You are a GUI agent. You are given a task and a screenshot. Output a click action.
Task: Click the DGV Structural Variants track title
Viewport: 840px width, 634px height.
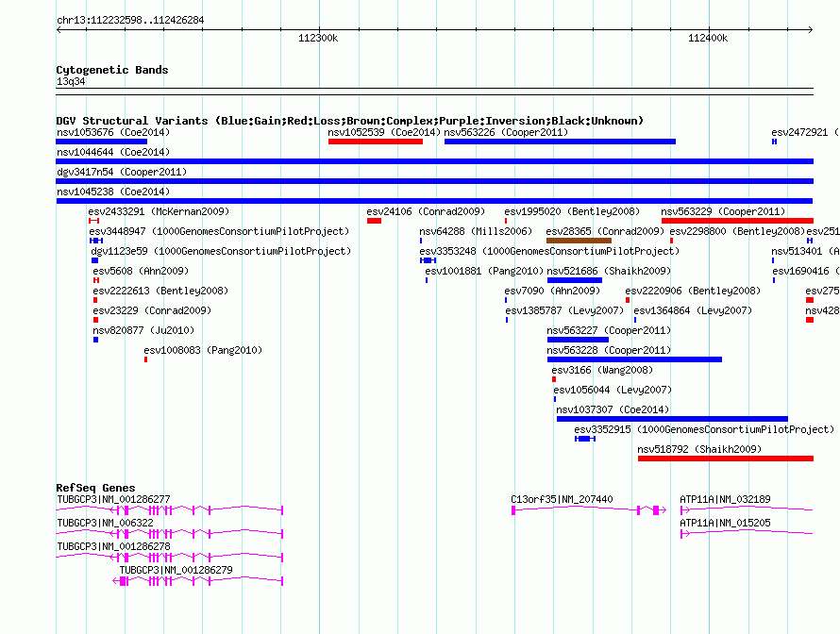(x=349, y=121)
